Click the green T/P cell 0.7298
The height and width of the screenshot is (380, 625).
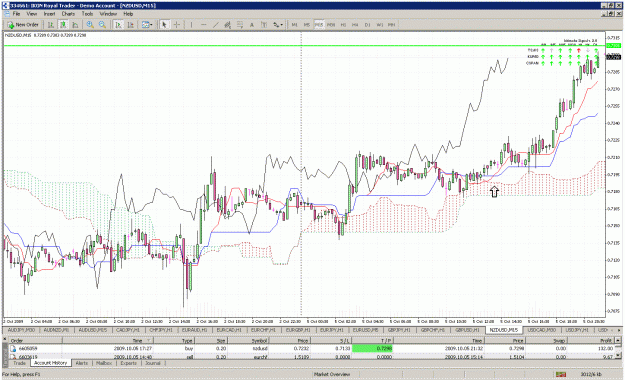click(x=372, y=348)
